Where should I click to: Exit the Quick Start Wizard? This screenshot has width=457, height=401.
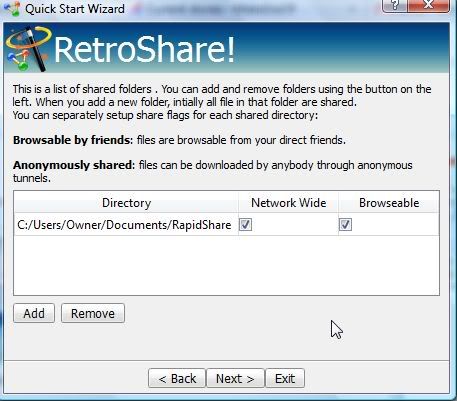click(x=285, y=378)
